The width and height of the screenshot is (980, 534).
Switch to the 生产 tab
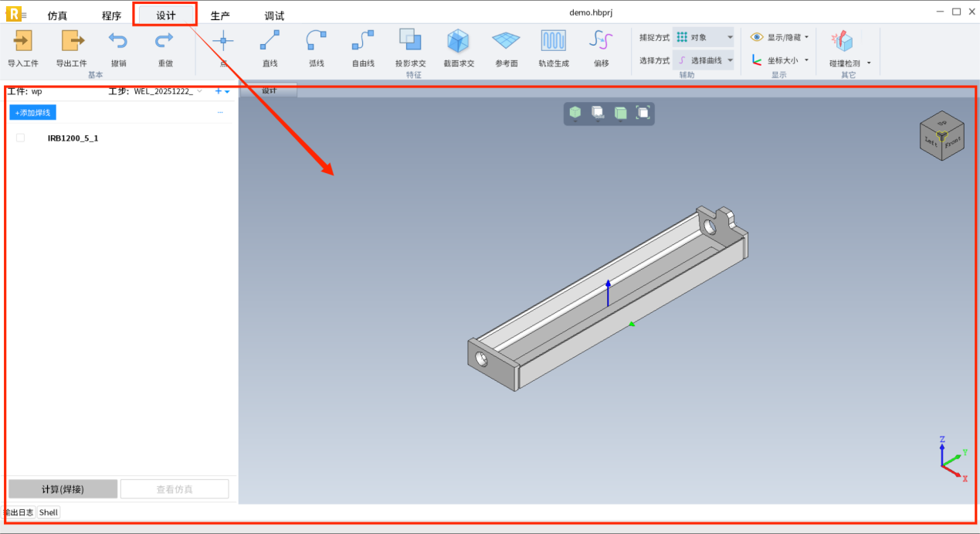[x=220, y=15]
